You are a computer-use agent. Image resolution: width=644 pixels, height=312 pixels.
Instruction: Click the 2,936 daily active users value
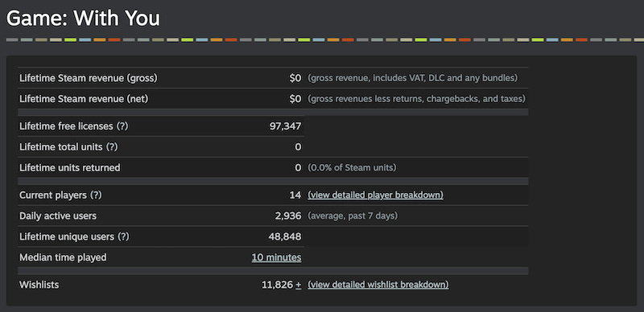pos(288,216)
